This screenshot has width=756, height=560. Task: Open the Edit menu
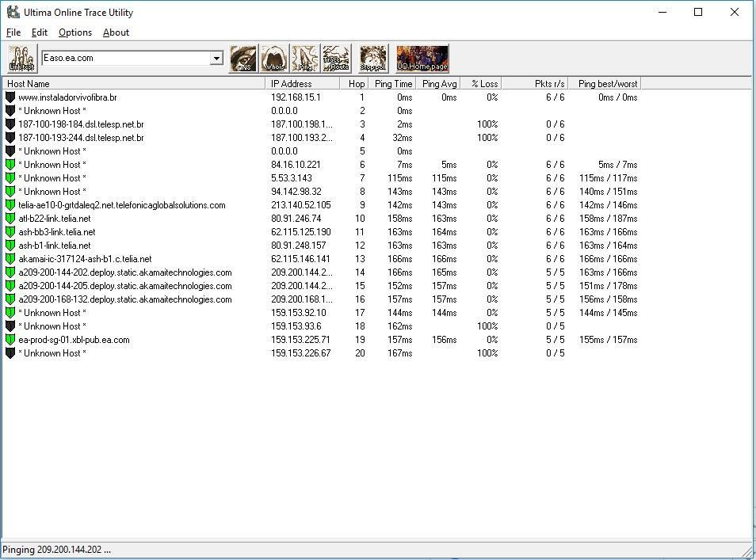40,32
